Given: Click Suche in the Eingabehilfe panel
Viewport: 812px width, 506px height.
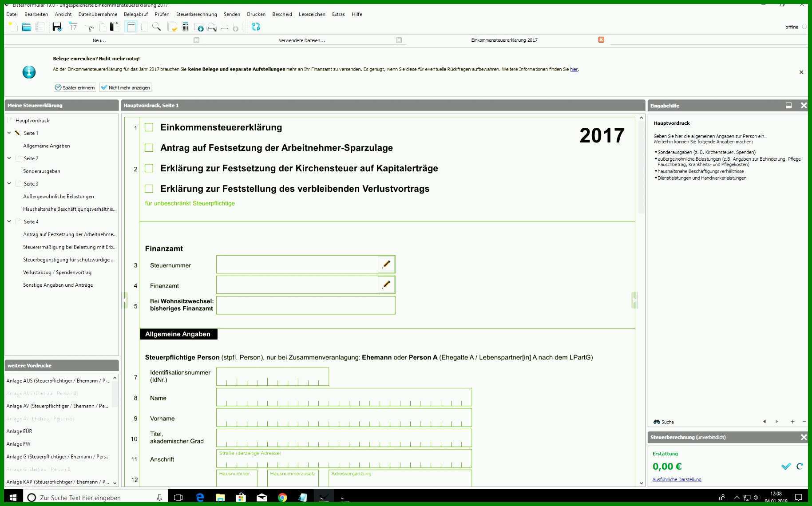Looking at the screenshot, I should tap(664, 422).
